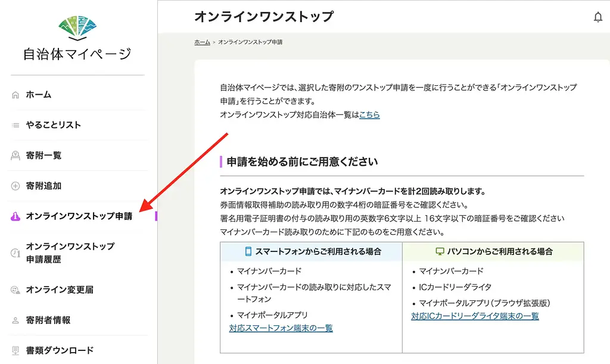Open the こちら link for supported municipalities

pos(369,116)
